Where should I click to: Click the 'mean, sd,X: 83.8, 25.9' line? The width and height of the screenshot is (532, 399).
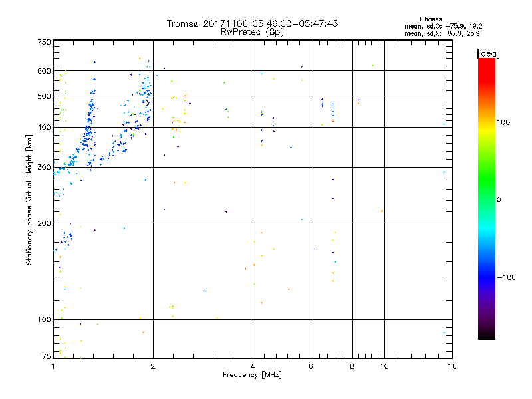point(442,33)
